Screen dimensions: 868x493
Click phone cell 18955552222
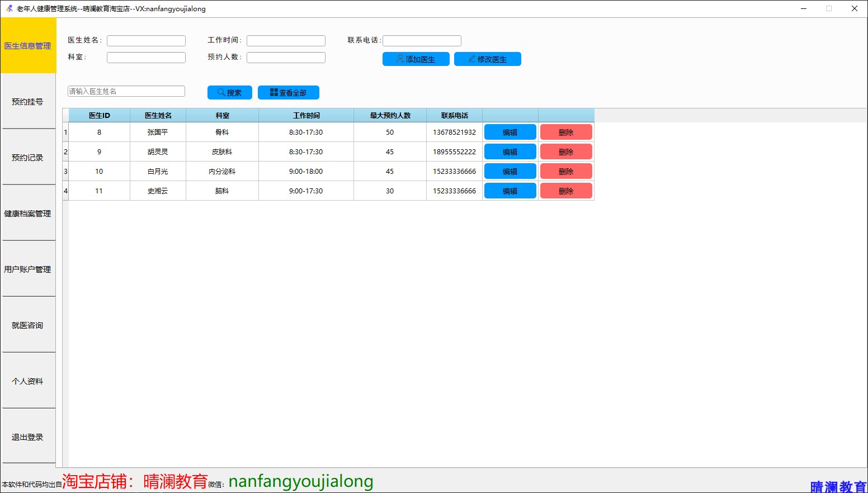pyautogui.click(x=455, y=152)
